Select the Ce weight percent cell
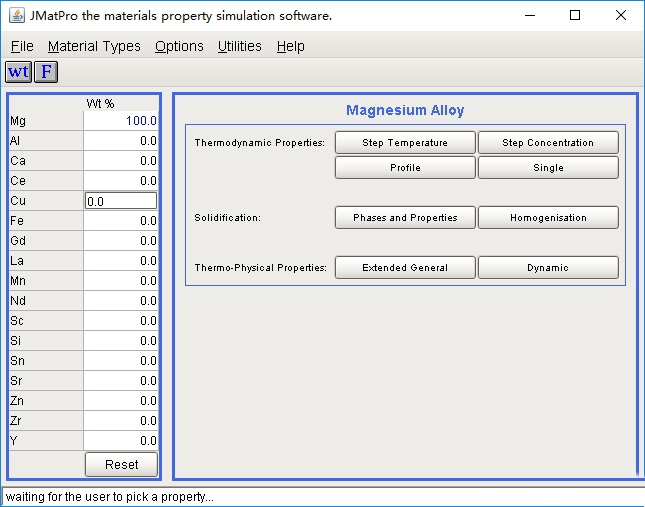Screen dimensions: 645x507 pos(121,181)
